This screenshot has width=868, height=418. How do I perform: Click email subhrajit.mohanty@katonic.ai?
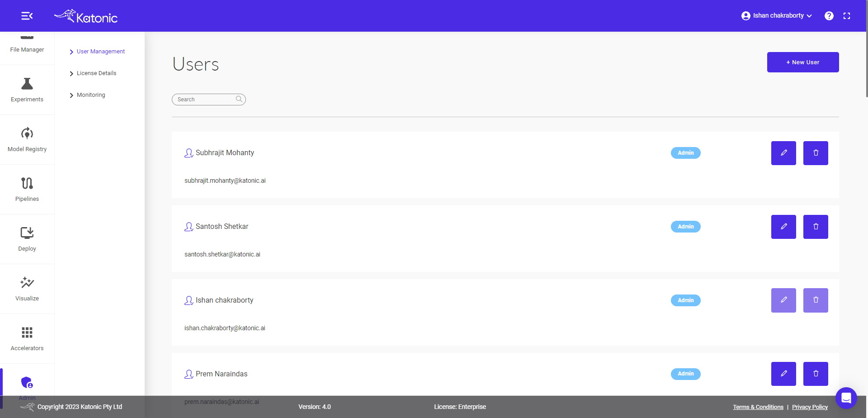click(225, 180)
